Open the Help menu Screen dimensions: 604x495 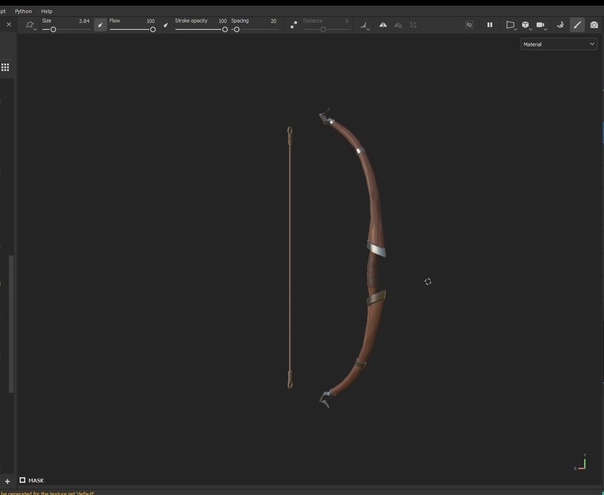click(x=47, y=11)
